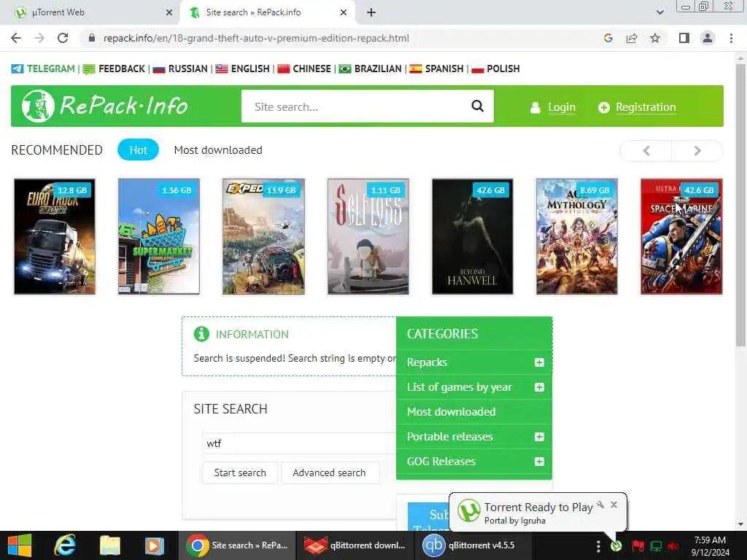
Task: Click the Login link
Action: point(561,107)
